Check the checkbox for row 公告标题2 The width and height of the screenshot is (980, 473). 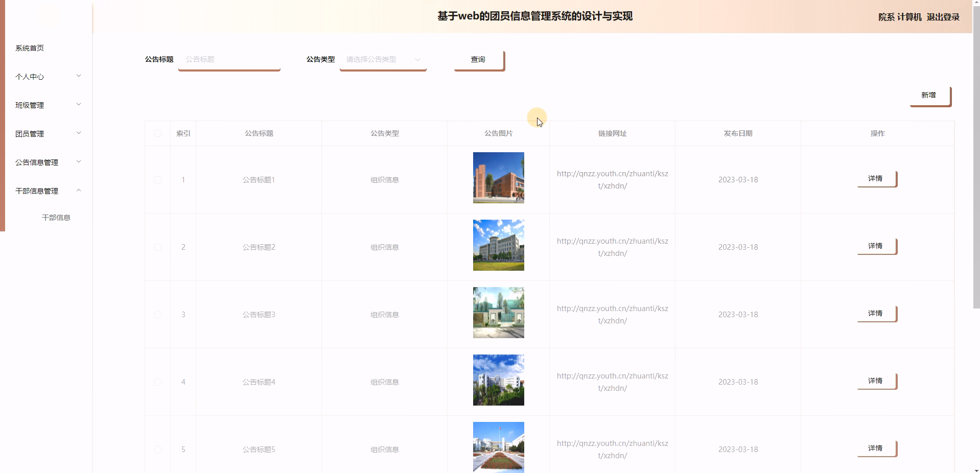tap(157, 247)
